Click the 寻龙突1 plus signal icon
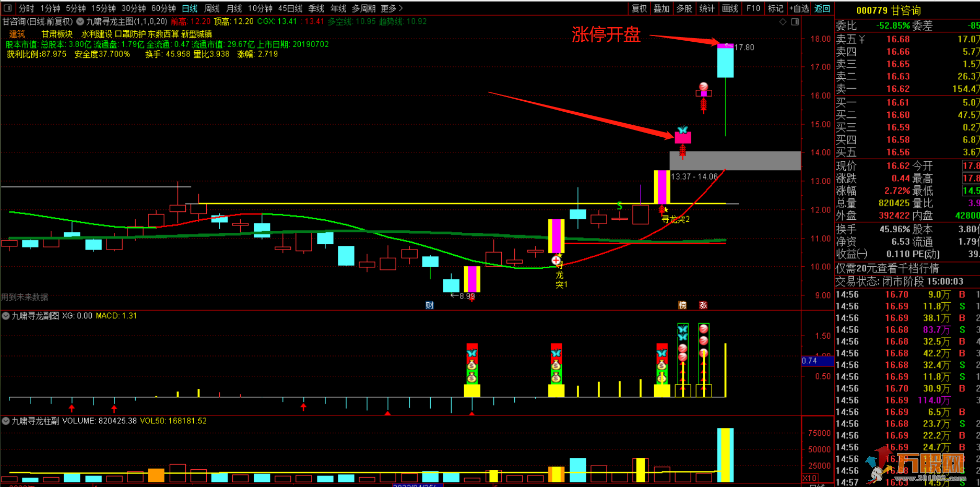The image size is (980, 487). pyautogui.click(x=556, y=260)
